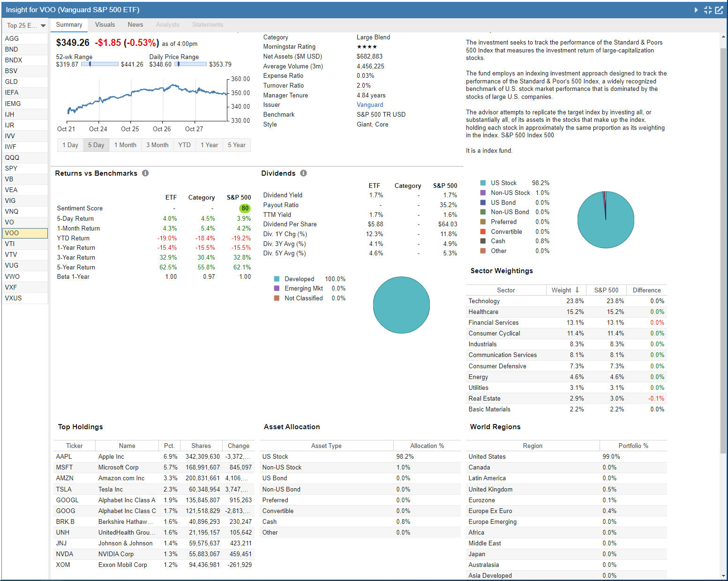Click the TSLA ticker in Top Holdings
728x581 pixels.
pos(64,489)
